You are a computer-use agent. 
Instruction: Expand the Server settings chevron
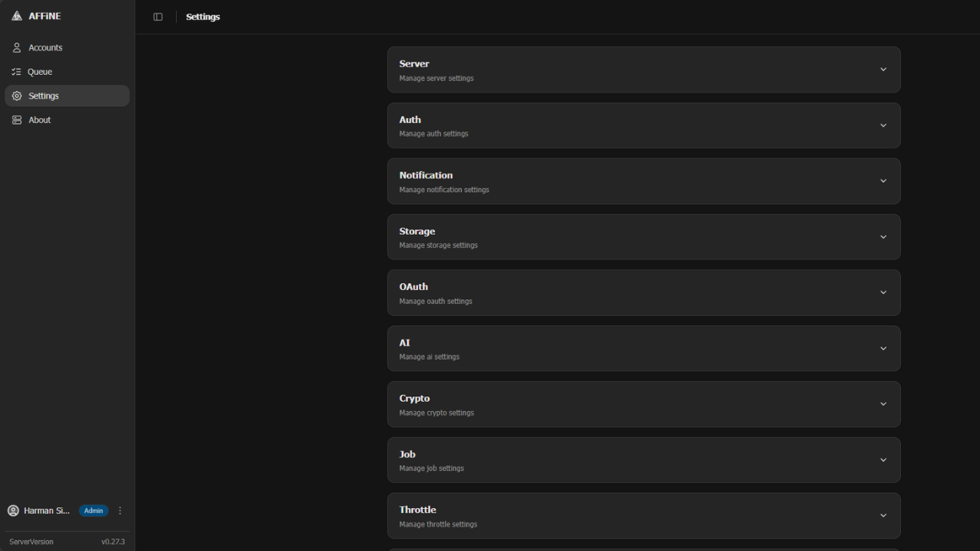pos(883,70)
